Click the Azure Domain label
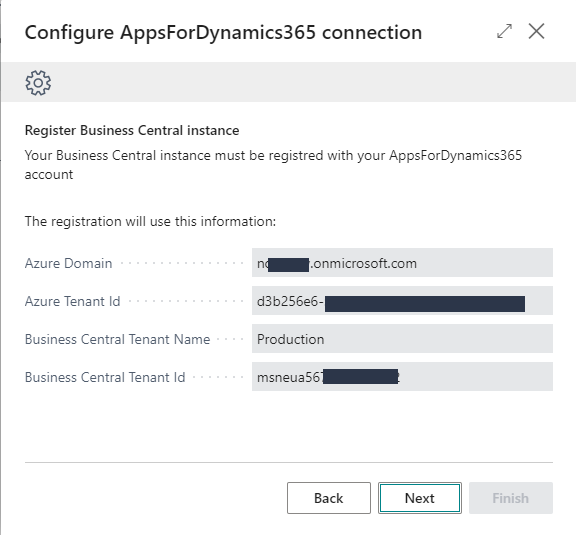The image size is (576, 535). [x=68, y=263]
